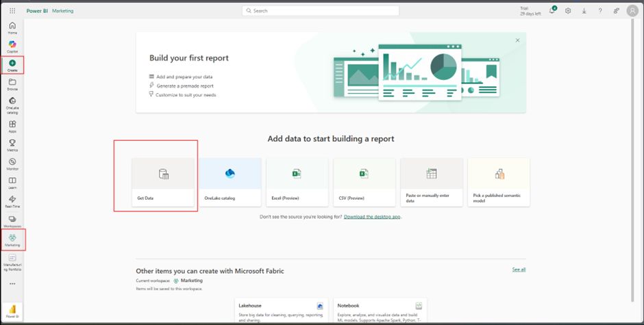
Task: Open the OneLake catalog sidebar item
Action: pos(12,103)
